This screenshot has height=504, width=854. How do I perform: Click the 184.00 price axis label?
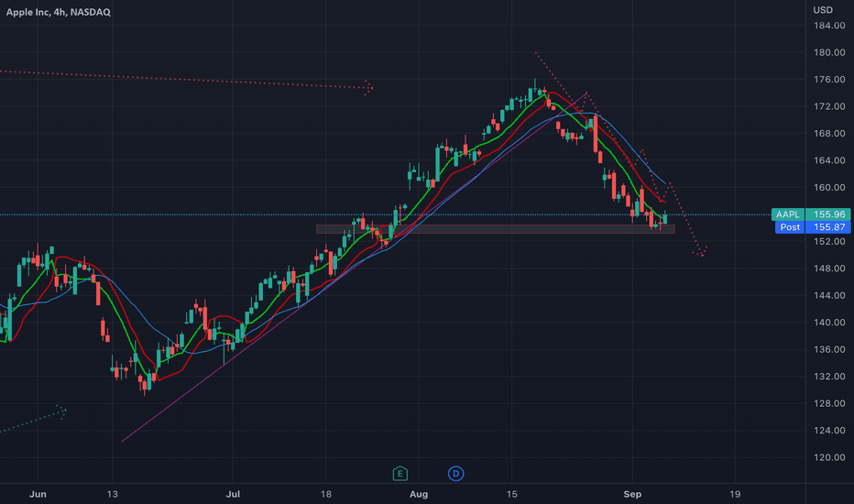[x=829, y=26]
